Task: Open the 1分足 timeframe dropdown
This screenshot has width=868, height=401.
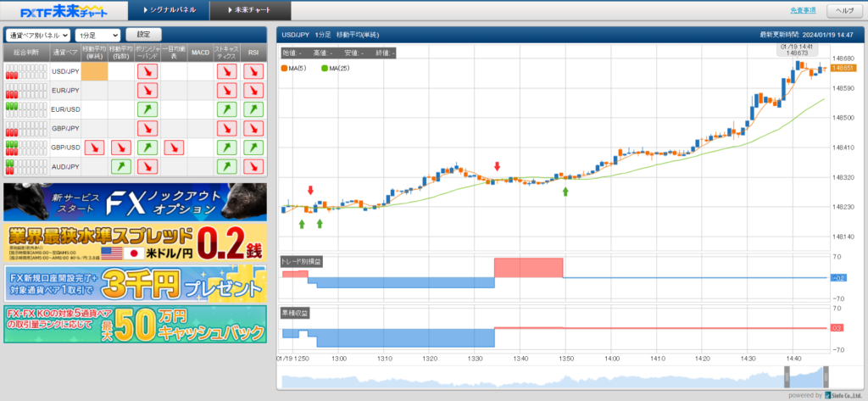Action: pyautogui.click(x=97, y=35)
